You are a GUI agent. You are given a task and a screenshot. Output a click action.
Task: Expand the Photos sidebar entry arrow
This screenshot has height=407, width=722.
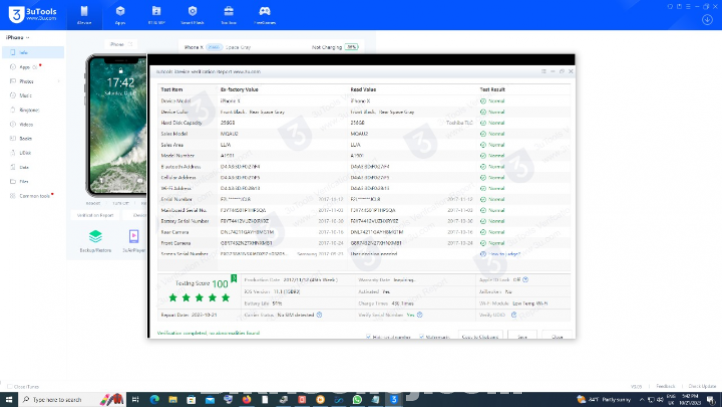pos(58,81)
